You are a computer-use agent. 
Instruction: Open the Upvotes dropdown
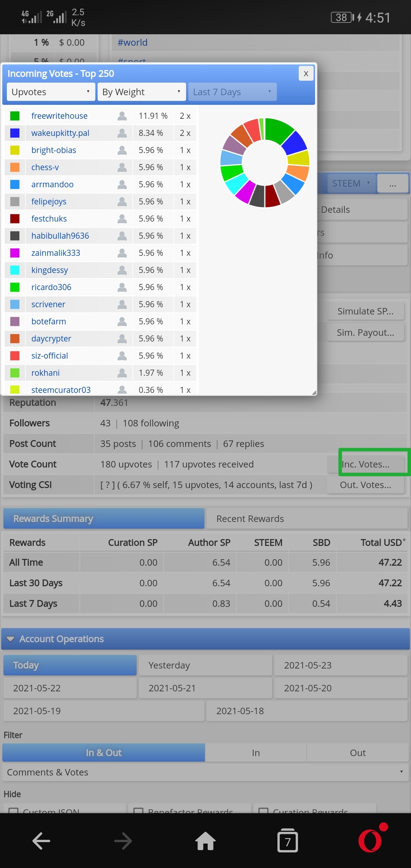pyautogui.click(x=51, y=92)
